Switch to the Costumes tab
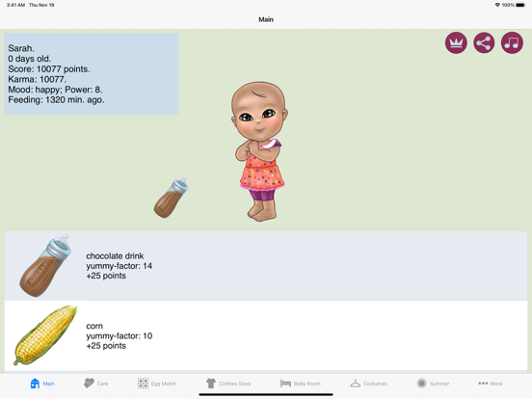Viewport: 532px width, 399px height. (x=368, y=384)
